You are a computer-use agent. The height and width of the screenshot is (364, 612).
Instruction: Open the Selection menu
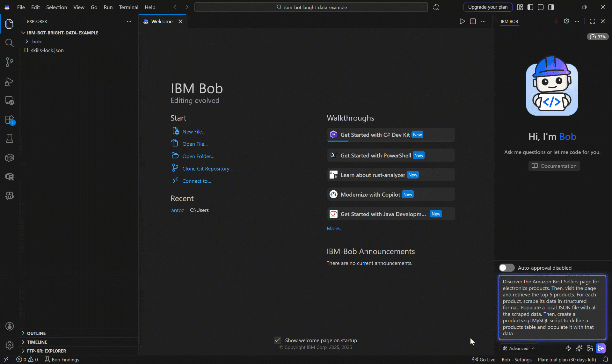[x=56, y=7]
